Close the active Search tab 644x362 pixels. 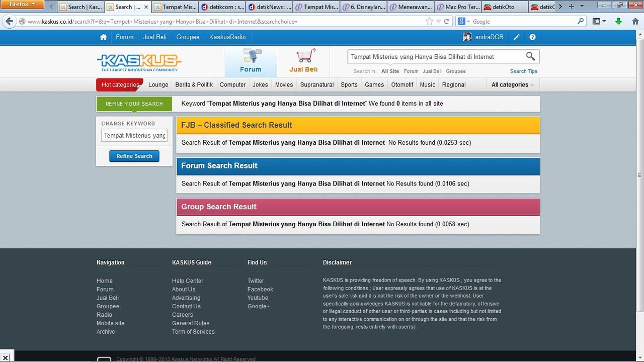[146, 7]
